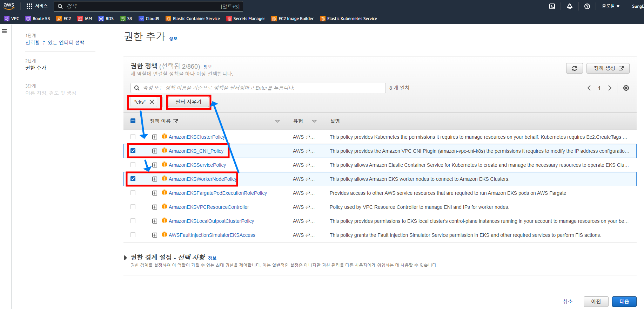Viewport: 644px width, 309px height.
Task: Expand AmazonEKS_CNI_Policy details plus icon
Action: pyautogui.click(x=155, y=151)
